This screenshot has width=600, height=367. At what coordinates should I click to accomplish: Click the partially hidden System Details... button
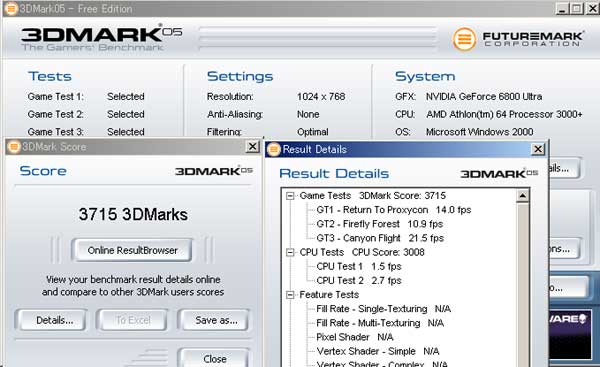pyautogui.click(x=564, y=168)
